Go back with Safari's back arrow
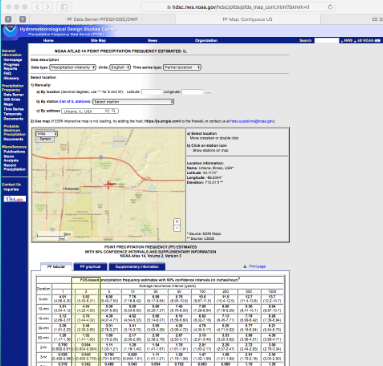 pos(37,7)
